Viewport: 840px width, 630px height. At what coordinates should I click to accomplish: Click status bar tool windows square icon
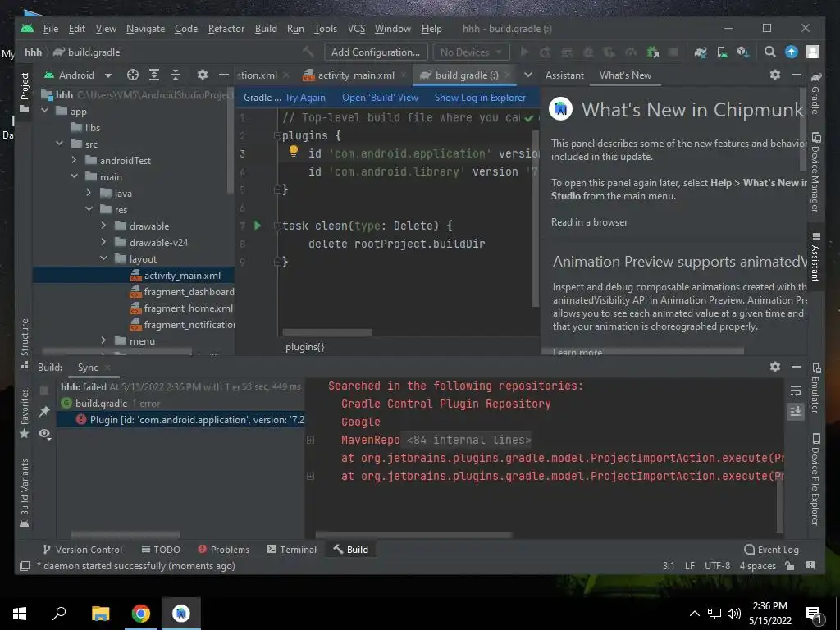[x=24, y=566]
